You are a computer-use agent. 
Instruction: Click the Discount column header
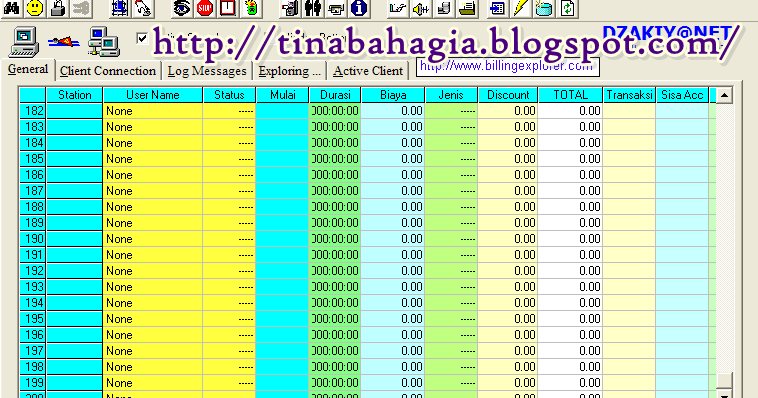point(508,95)
